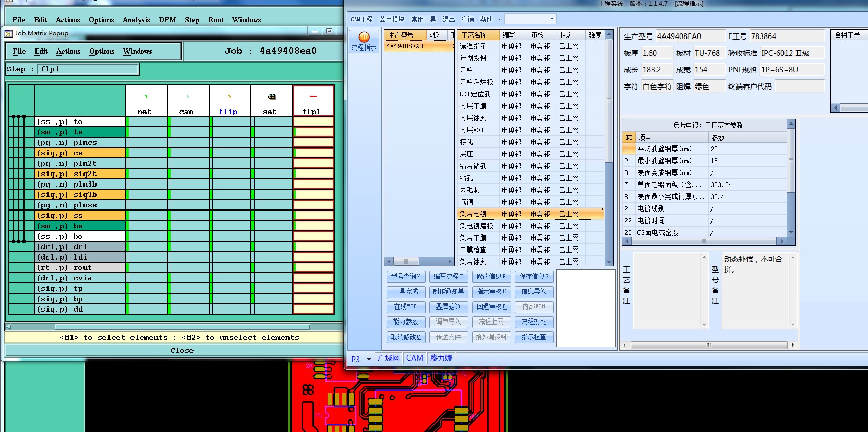This screenshot has height=432, width=868.
Task: Click the 工具完成 button
Action: click(406, 292)
